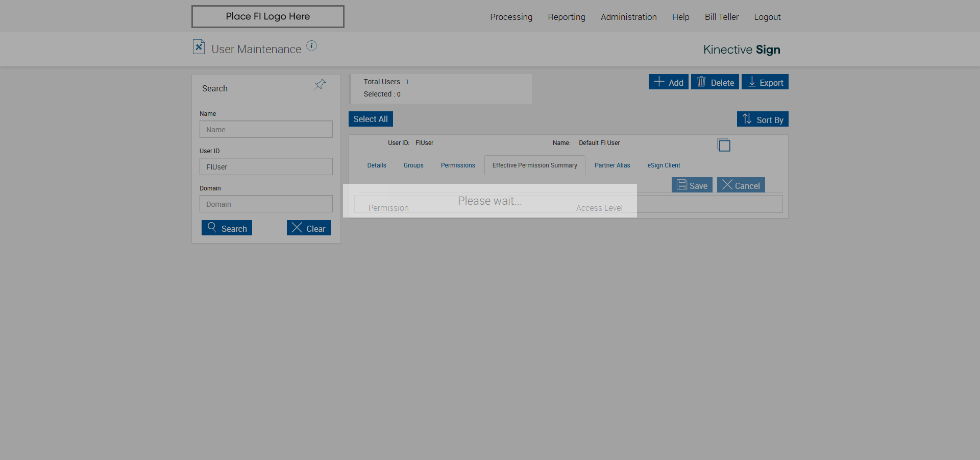Viewport: 980px width, 460px height.
Task: Focus the User ID field containing FIUser
Action: click(x=266, y=166)
